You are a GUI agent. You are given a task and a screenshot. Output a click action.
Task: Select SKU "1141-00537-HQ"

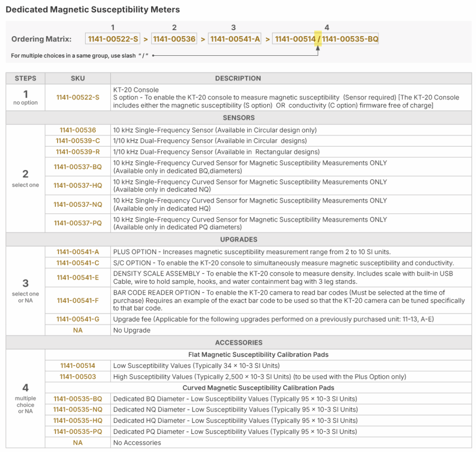tap(78, 185)
